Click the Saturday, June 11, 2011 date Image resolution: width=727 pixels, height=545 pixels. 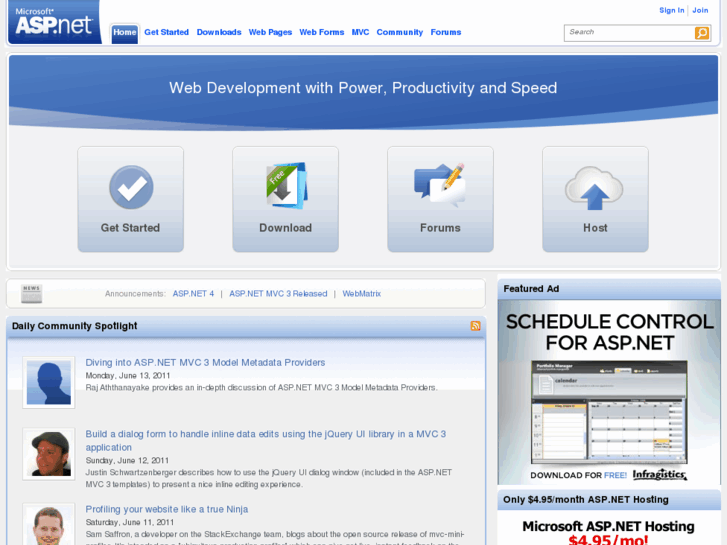pos(130,522)
